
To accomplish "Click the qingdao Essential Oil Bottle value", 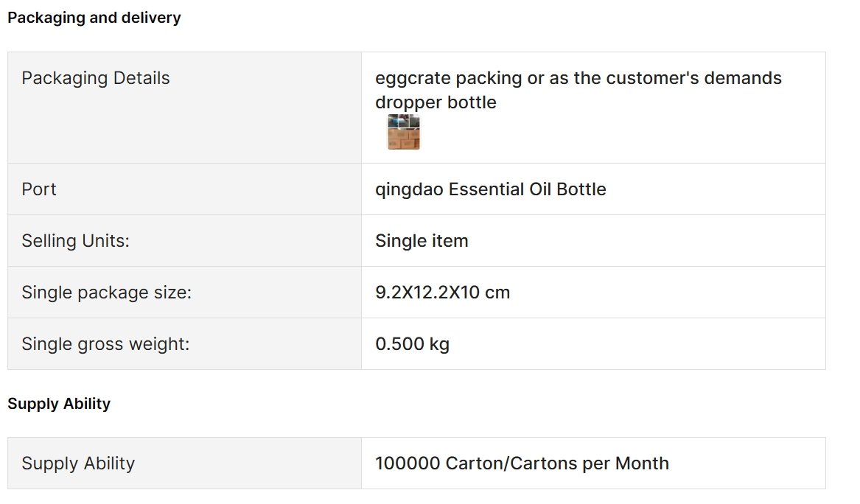I will click(490, 189).
